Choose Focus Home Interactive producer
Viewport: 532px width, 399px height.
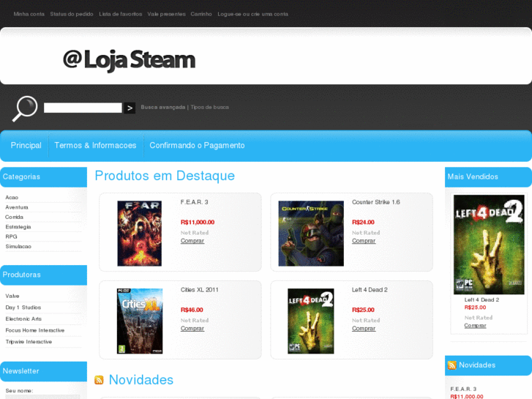[x=35, y=330]
